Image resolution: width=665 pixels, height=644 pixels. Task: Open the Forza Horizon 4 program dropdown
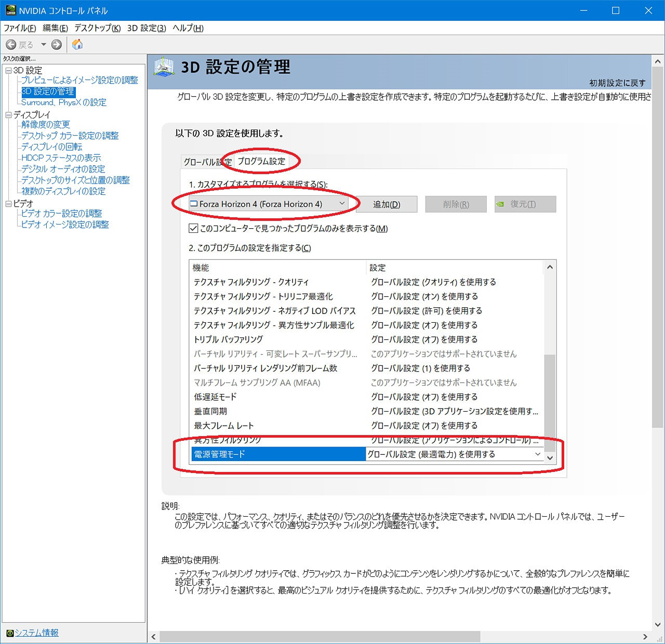click(268, 204)
